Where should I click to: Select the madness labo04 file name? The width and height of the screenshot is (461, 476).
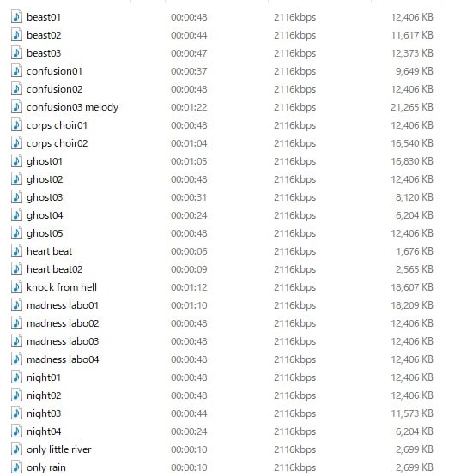coord(63,359)
